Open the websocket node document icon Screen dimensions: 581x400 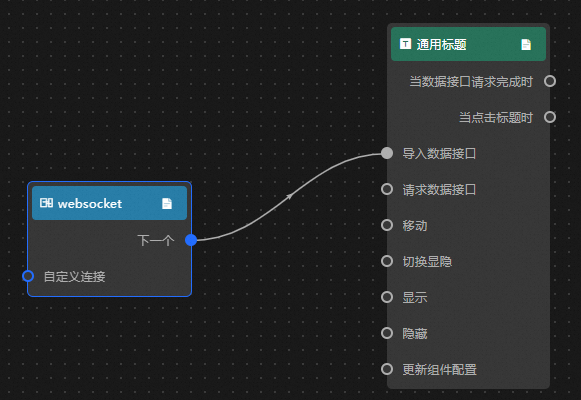167,203
